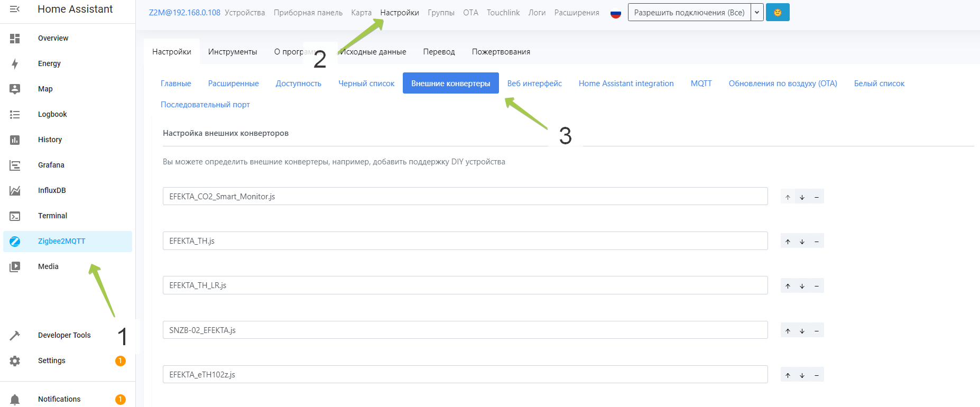Click the blue theme toggle button
Viewport: 980px width, 407px height.
click(778, 12)
